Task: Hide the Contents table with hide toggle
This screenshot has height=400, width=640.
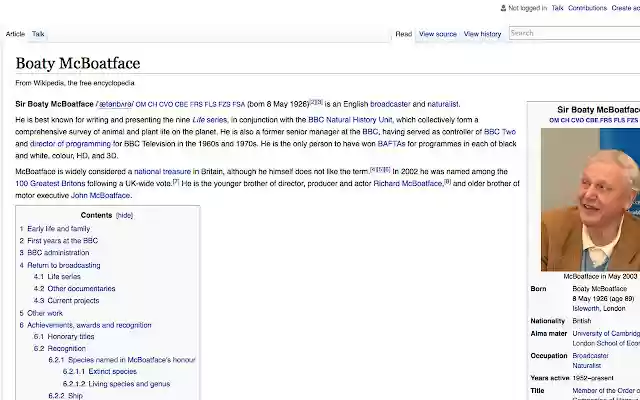Action: [124, 215]
